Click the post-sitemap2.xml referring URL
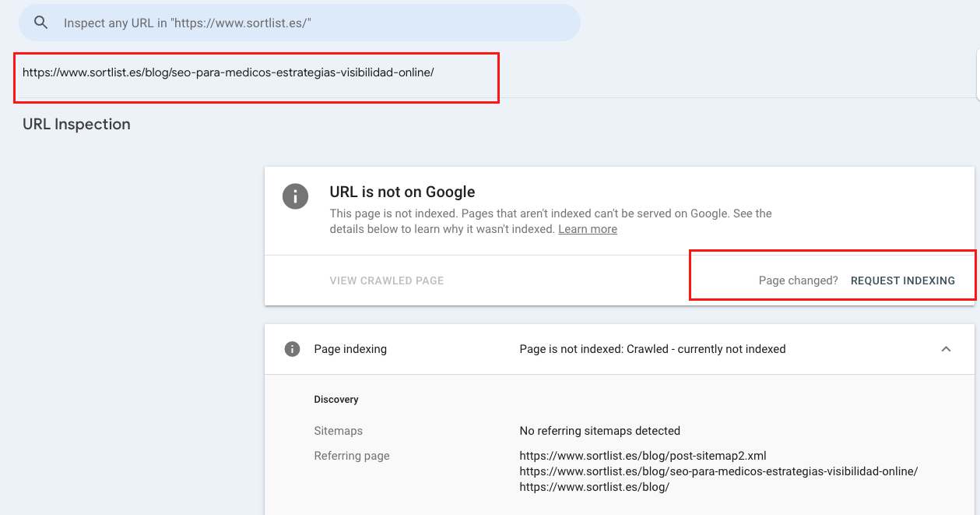This screenshot has width=980, height=515. (643, 456)
